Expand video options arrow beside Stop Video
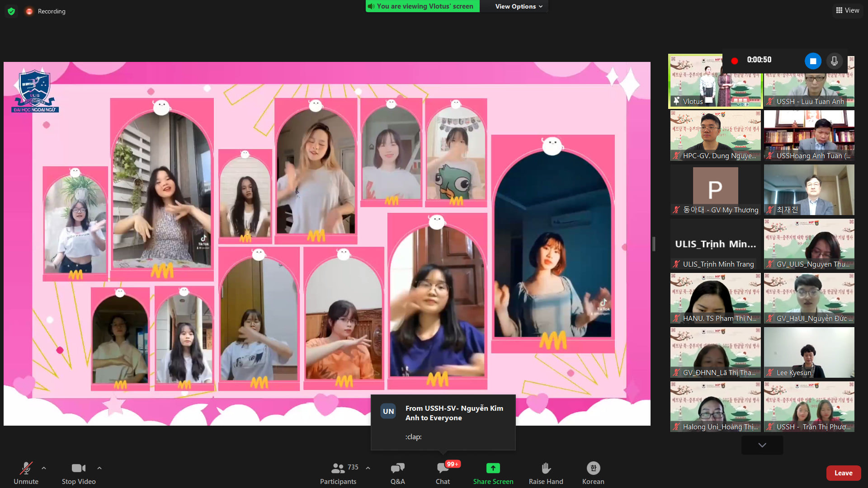868x488 pixels. tap(99, 468)
